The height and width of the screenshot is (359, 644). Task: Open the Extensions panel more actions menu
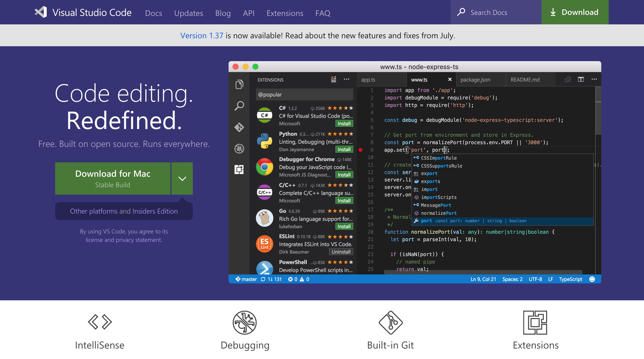point(347,79)
